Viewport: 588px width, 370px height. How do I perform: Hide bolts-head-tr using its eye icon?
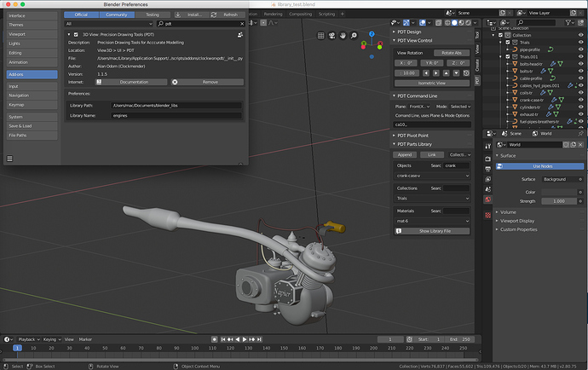(x=581, y=64)
